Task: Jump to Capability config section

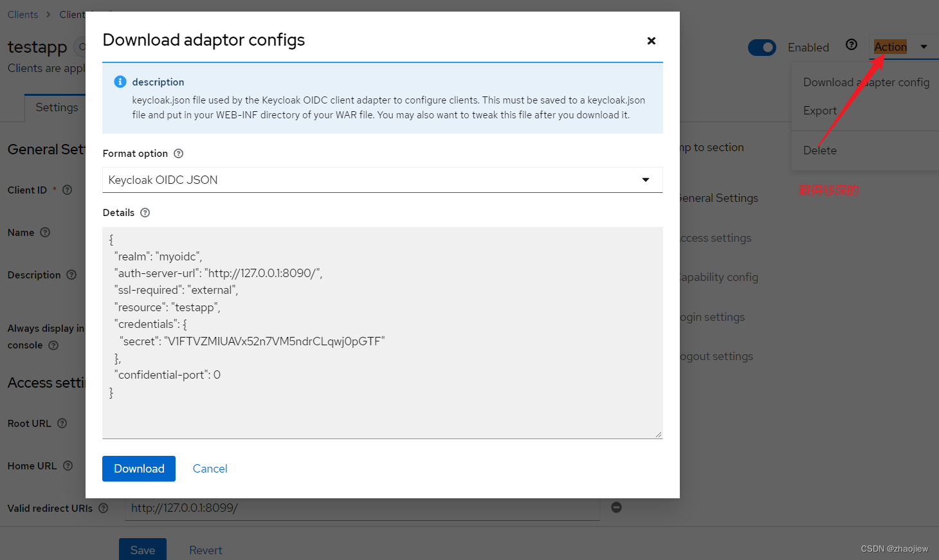Action: pos(719,277)
